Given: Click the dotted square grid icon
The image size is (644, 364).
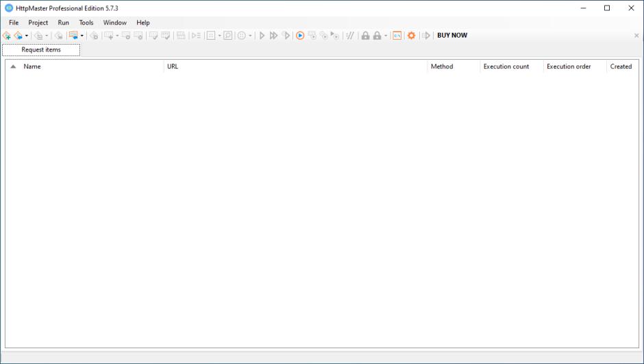Looking at the screenshot, I should pyautogui.click(x=211, y=36).
